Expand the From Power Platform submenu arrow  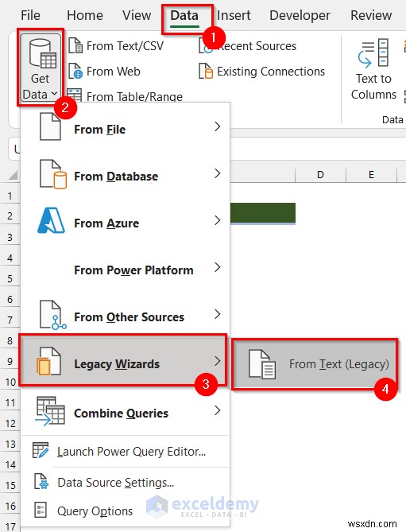point(218,267)
